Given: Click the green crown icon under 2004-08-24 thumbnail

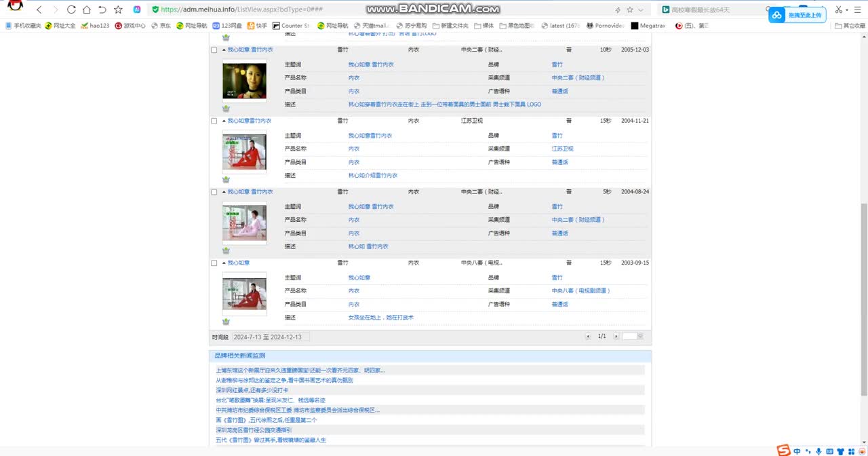Looking at the screenshot, I should coord(226,250).
